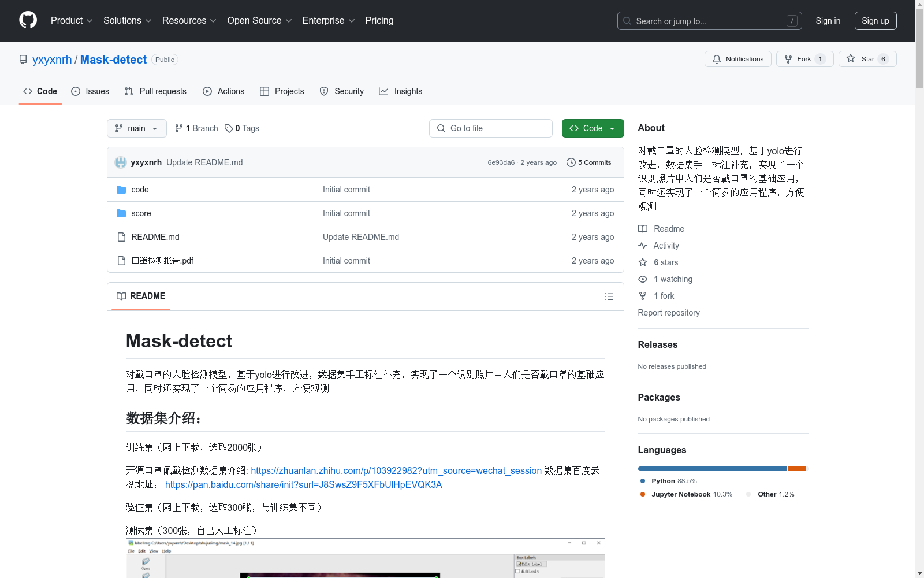This screenshot has height=578, width=924.
Task: Open the score folder name
Action: click(141, 213)
